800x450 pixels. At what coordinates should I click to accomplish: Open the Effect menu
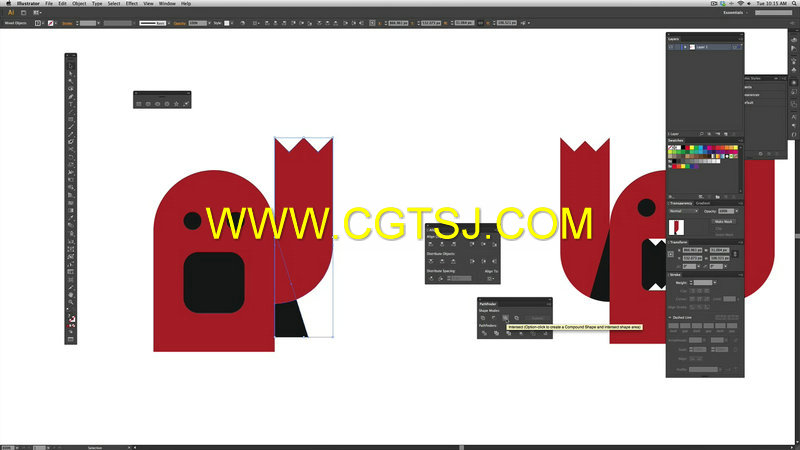click(x=132, y=4)
